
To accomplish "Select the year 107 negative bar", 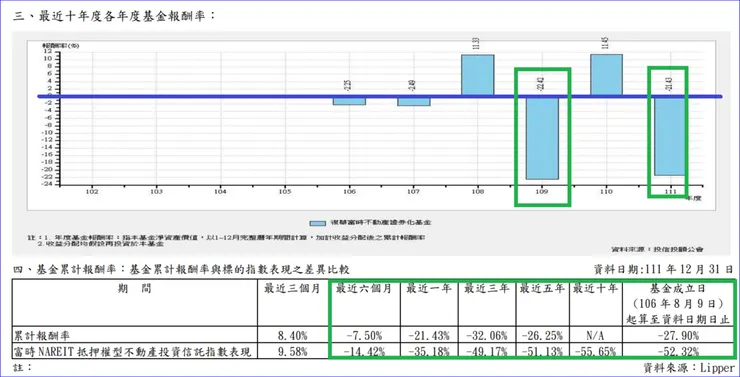I will click(414, 101).
